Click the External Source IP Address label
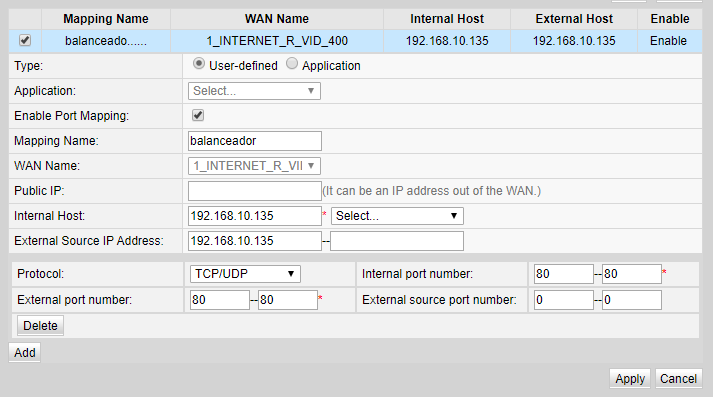 click(x=89, y=241)
